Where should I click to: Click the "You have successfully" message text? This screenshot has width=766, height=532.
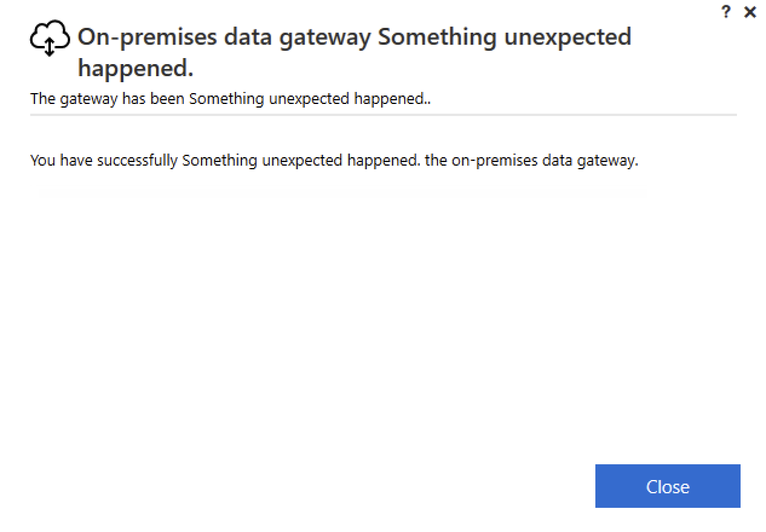103,161
